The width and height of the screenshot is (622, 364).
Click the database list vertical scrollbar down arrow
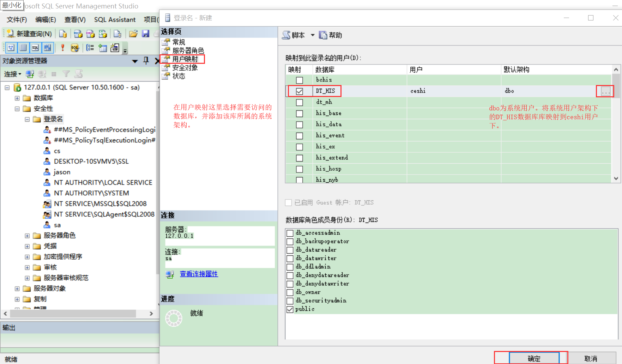point(616,178)
